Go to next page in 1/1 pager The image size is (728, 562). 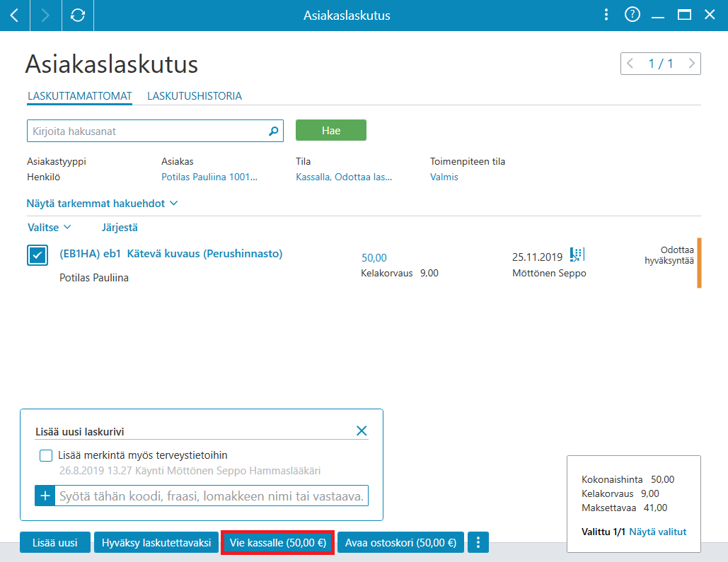(691, 64)
